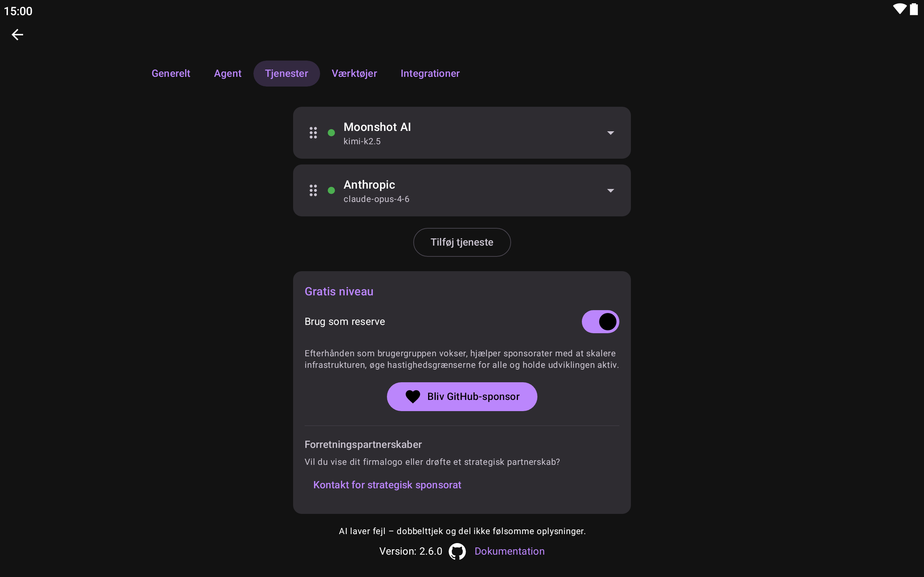924x577 pixels.
Task: Expand the Moonshot AI service dropdown
Action: 611,133
